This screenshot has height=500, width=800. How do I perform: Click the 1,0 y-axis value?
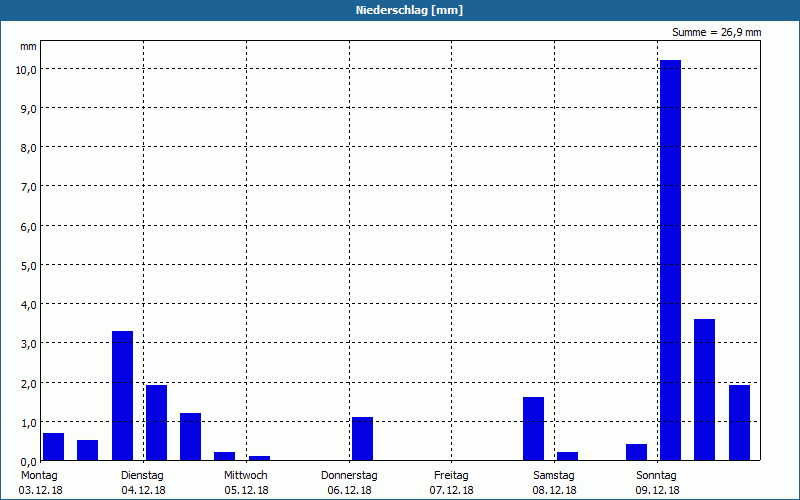click(x=28, y=423)
